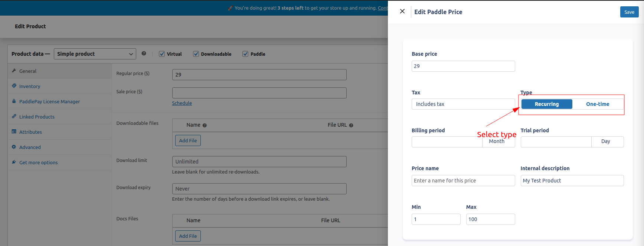Click "Leave blank for unlimited re-downloads." hint text
The image size is (644, 246).
216,172
